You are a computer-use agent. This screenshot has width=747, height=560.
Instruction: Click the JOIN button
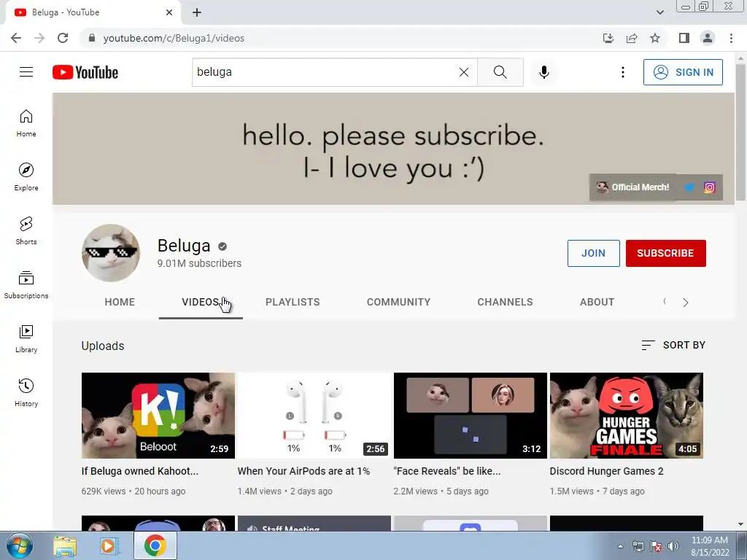pos(594,253)
